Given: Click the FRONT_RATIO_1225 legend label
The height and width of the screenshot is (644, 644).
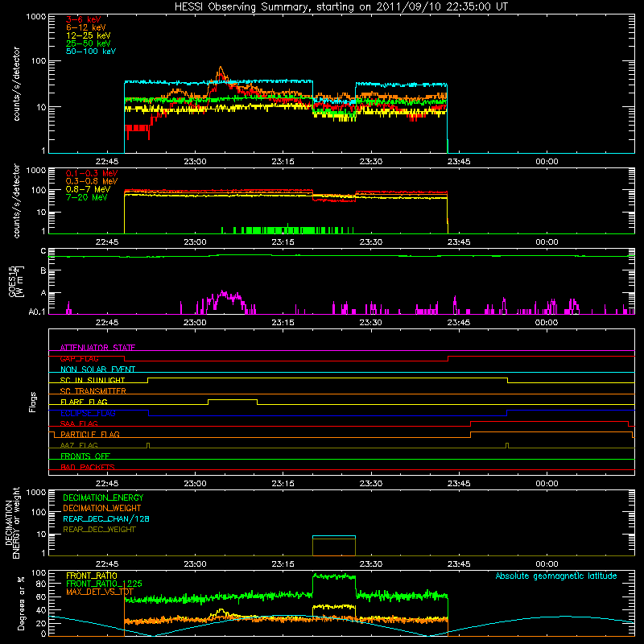Looking at the screenshot, I should 104,584.
